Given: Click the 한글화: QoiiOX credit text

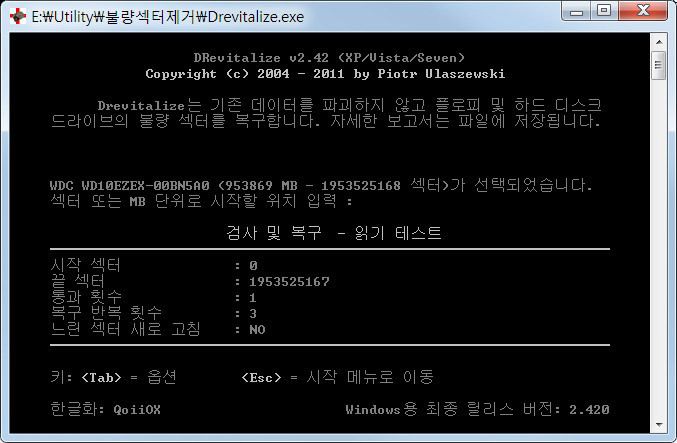Looking at the screenshot, I should coord(105,409).
